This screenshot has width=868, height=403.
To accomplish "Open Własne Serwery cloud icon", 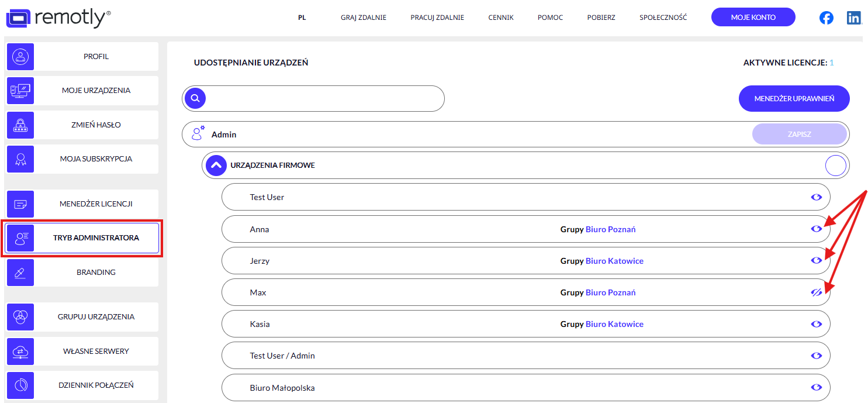I will tap(20, 351).
